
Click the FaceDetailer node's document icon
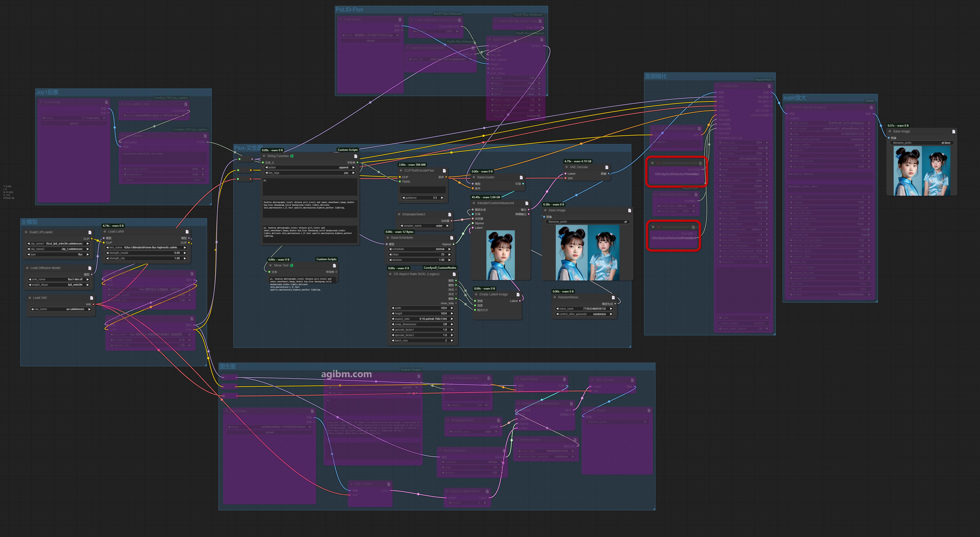click(x=769, y=86)
